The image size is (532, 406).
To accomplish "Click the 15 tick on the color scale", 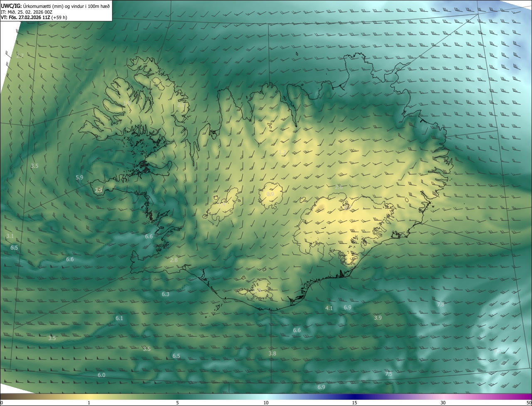I will 355,403.
